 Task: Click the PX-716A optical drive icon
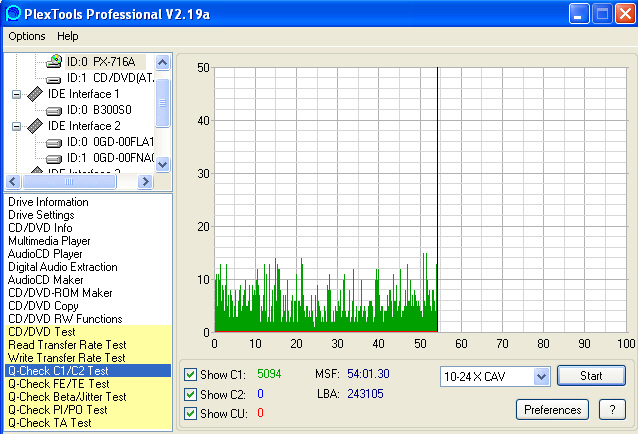pos(54,61)
